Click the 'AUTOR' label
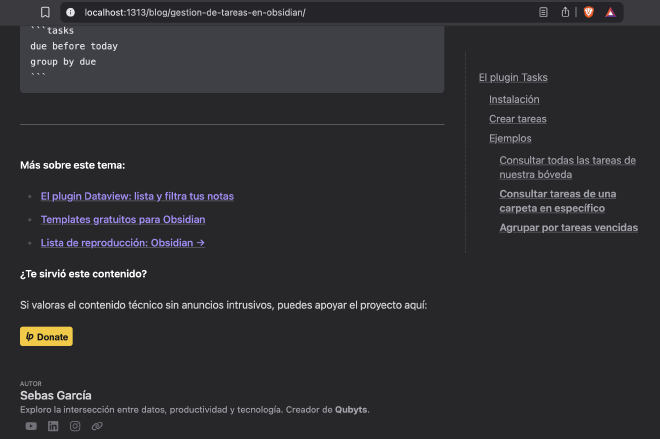 (31, 383)
